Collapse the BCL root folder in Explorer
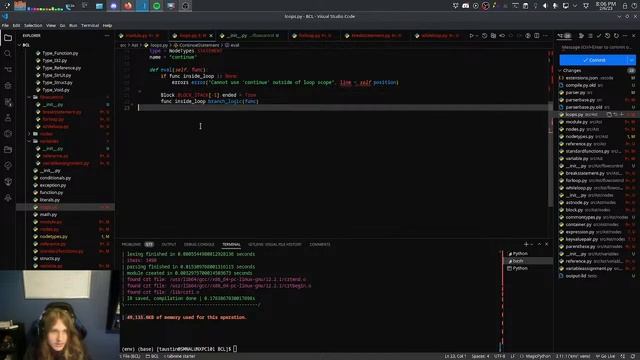 19,45
